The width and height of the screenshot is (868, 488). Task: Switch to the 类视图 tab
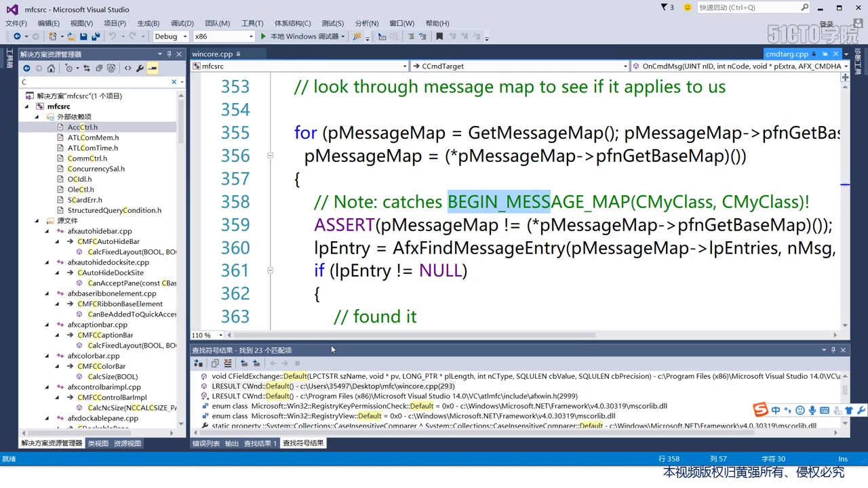[98, 443]
